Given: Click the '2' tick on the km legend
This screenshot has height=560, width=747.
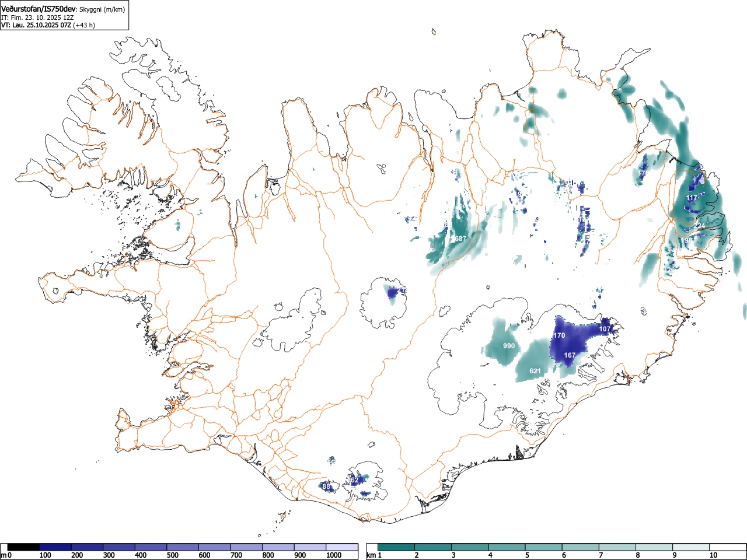Looking at the screenshot, I should 416,555.
